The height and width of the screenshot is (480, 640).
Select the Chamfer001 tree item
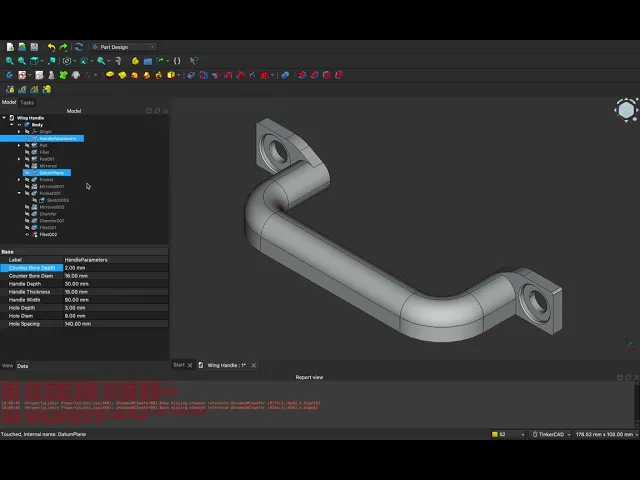click(x=51, y=221)
